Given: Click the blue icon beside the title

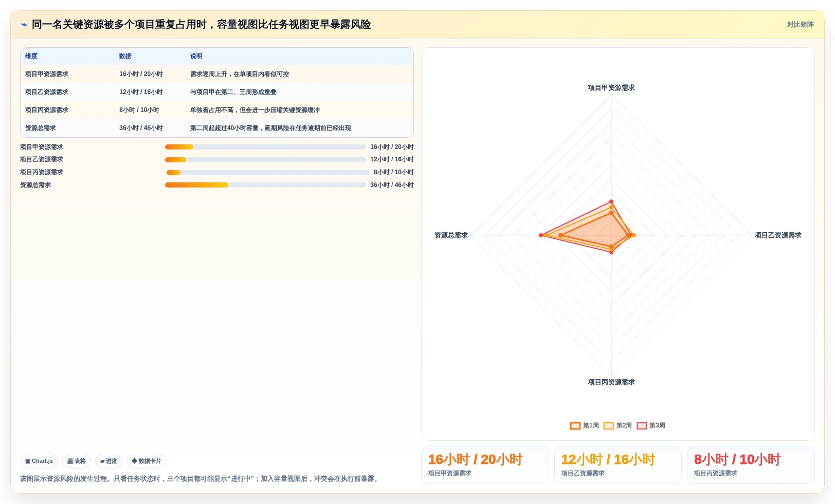Looking at the screenshot, I should 24,25.
